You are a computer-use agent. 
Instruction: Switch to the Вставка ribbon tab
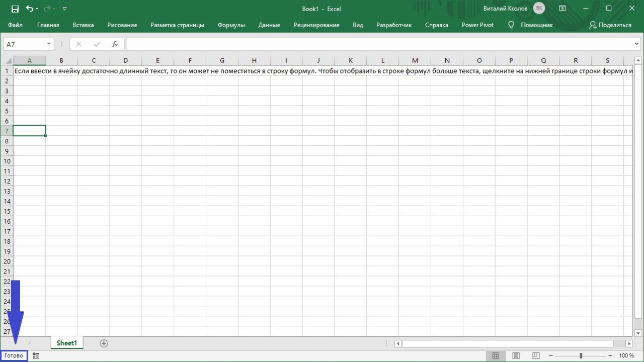click(x=83, y=25)
